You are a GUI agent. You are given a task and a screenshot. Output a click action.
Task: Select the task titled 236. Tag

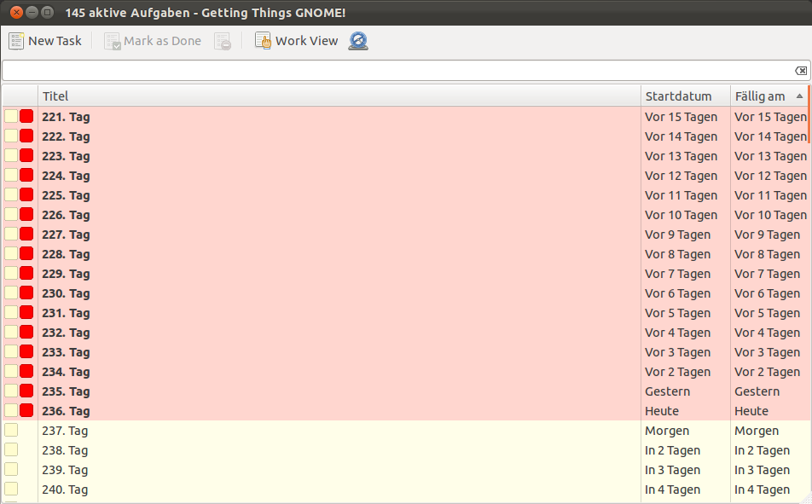coord(66,411)
